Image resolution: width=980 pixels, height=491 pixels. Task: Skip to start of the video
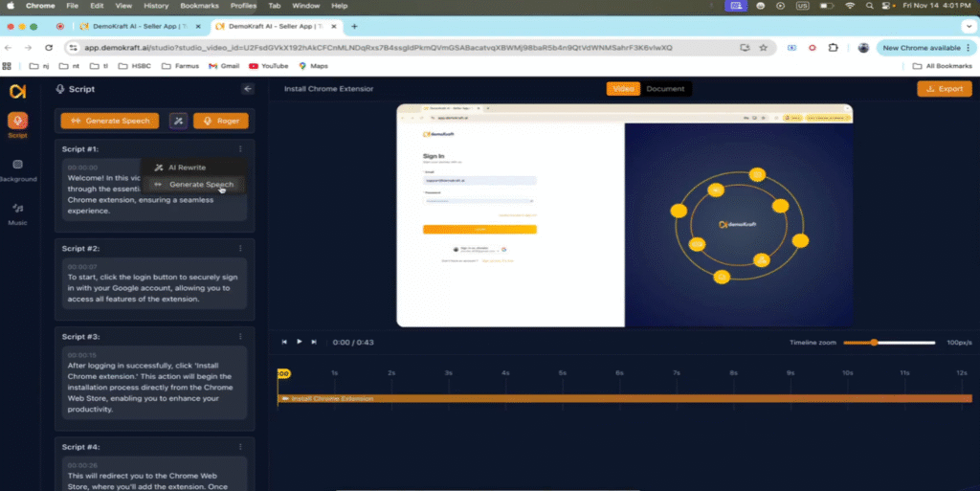pos(284,342)
